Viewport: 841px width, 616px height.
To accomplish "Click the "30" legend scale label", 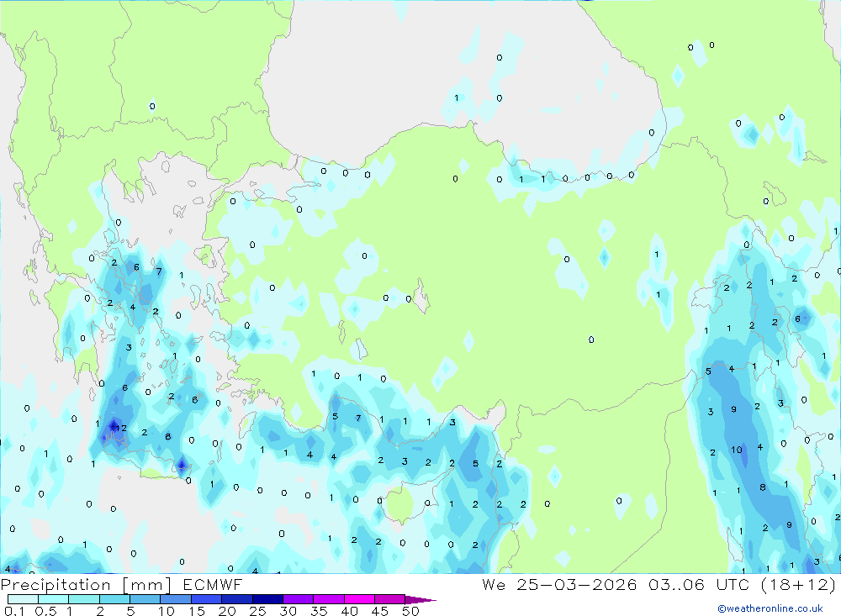I will click(288, 611).
